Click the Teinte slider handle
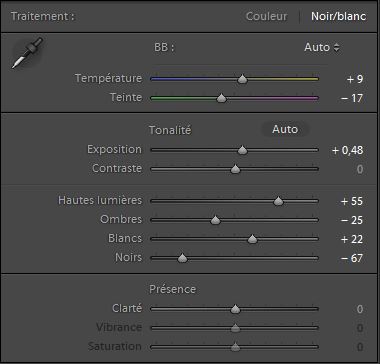The height and width of the screenshot is (364, 380). (x=221, y=98)
